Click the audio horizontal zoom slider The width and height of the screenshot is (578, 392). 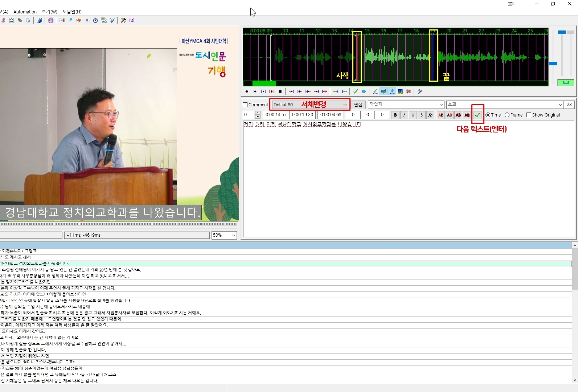pos(553,56)
